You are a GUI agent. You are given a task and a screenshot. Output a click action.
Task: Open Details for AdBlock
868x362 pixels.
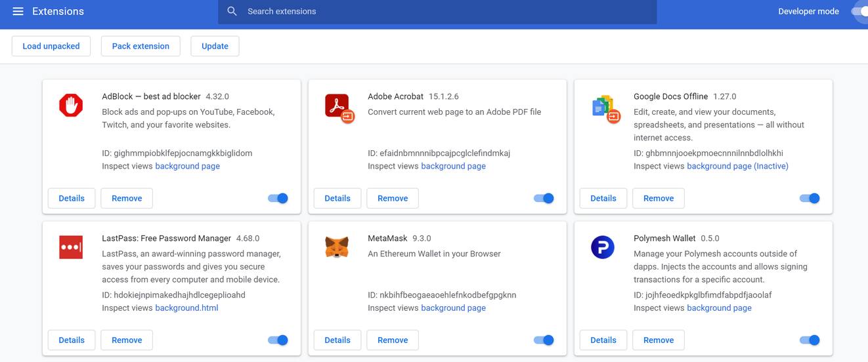(72, 198)
